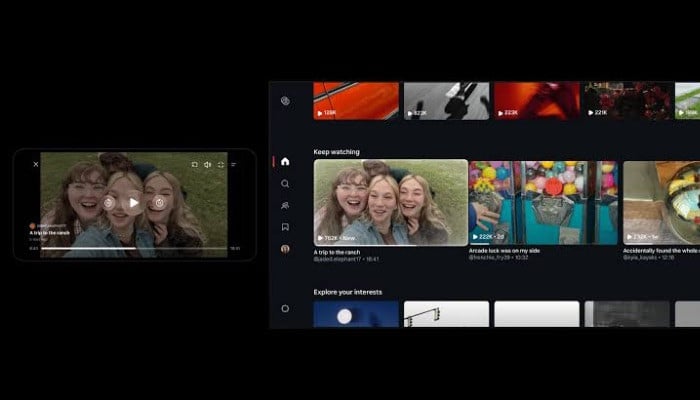This screenshot has height=400, width=700.
Task: Open saved bookmarks in the sidebar
Action: point(285,227)
